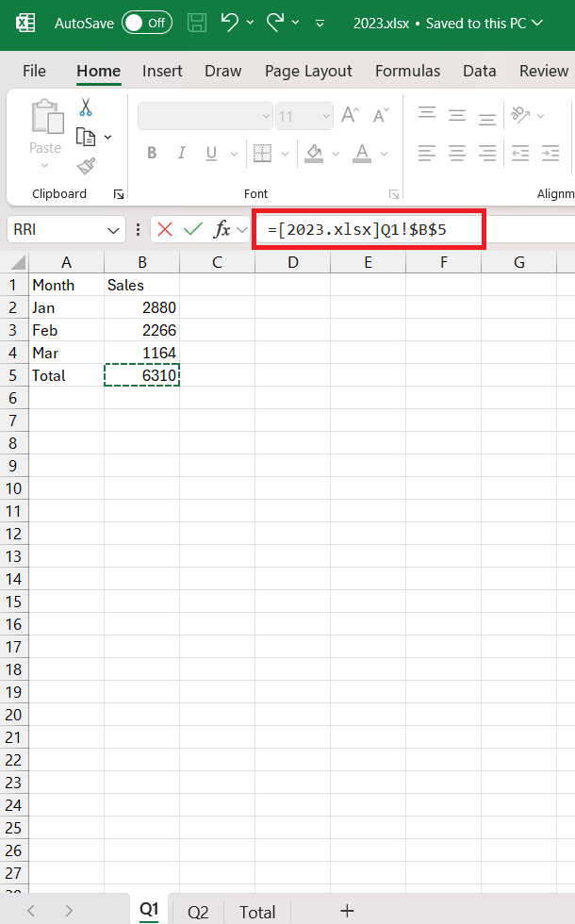The image size is (575, 924).
Task: Open the font color dropdown arrow
Action: click(385, 154)
